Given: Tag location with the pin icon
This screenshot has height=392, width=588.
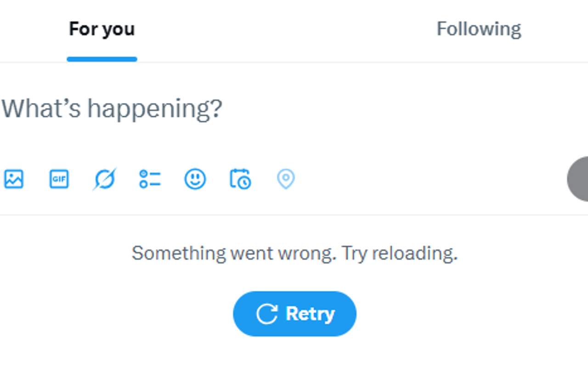Looking at the screenshot, I should (286, 179).
